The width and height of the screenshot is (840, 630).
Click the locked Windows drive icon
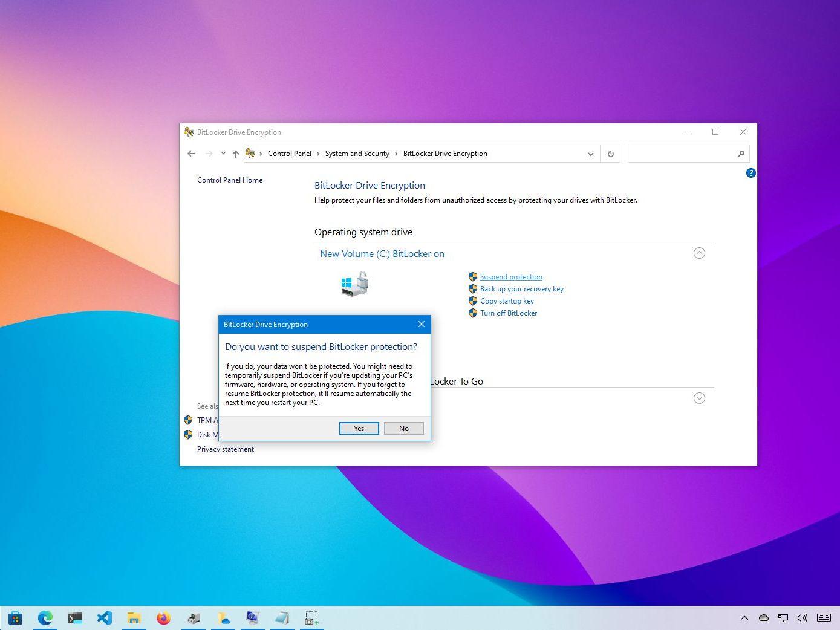[355, 284]
